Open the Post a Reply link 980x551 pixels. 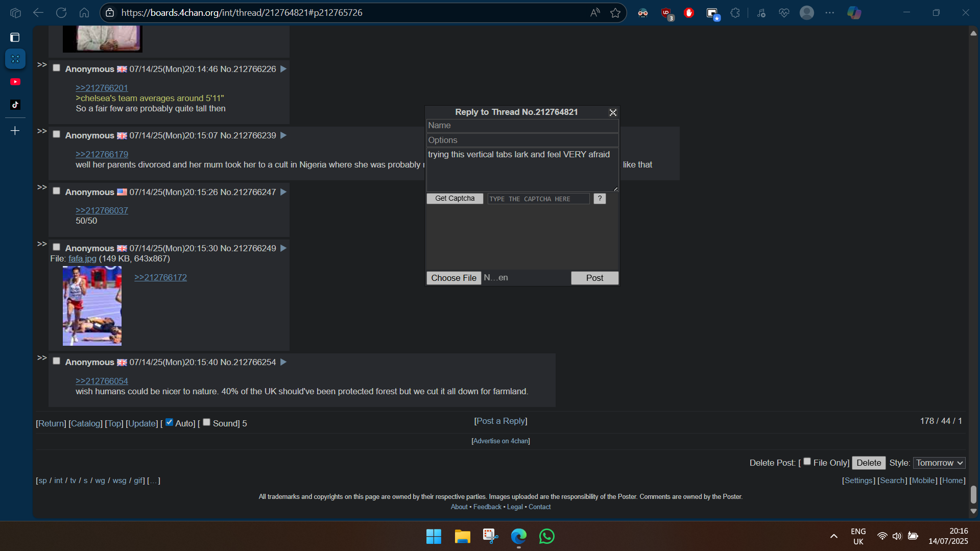pos(500,421)
